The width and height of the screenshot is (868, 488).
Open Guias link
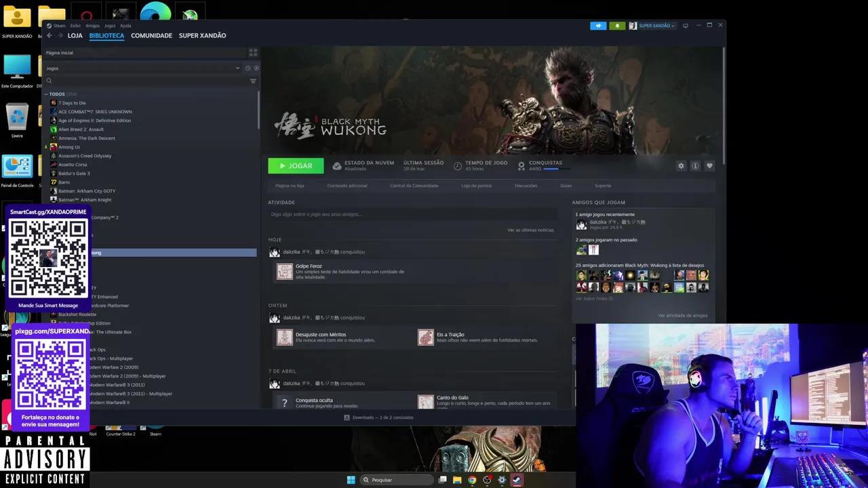click(x=566, y=186)
